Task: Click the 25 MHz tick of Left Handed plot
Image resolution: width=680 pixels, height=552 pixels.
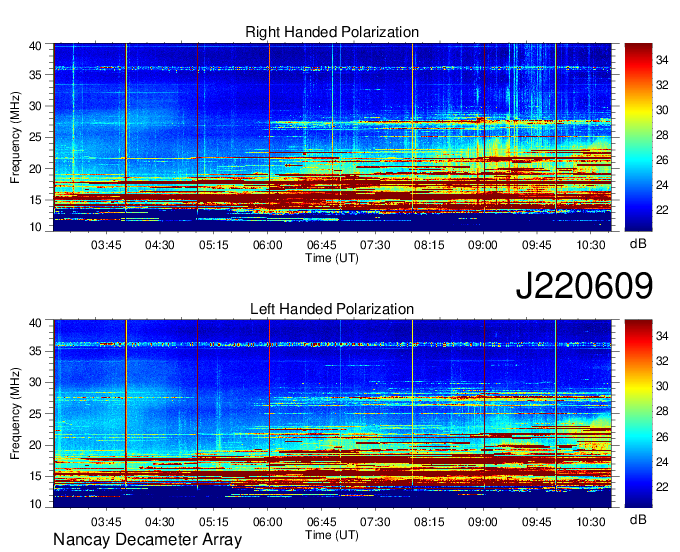Action: (35, 414)
